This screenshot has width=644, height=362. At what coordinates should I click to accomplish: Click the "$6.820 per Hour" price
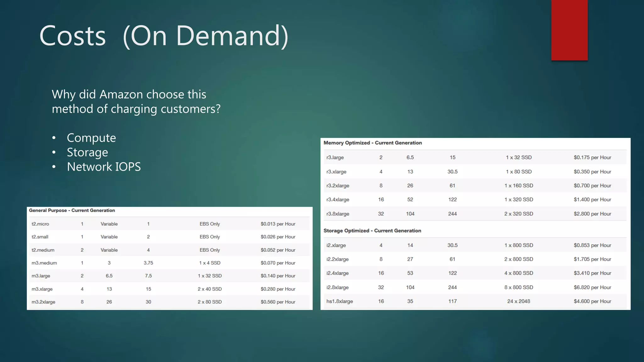pos(592,287)
